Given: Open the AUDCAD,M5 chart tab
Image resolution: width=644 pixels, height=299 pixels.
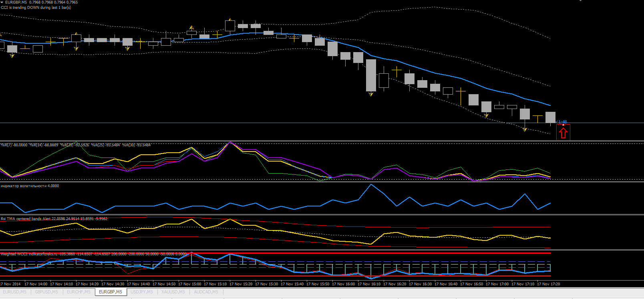Looking at the screenshot, I should click(206, 292).
